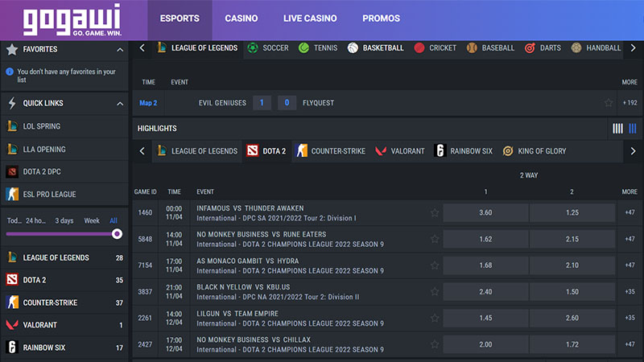Favorite the Evil Geniuses vs FlyQuest match
Viewport: 644px width, 362px height.
pyautogui.click(x=609, y=103)
